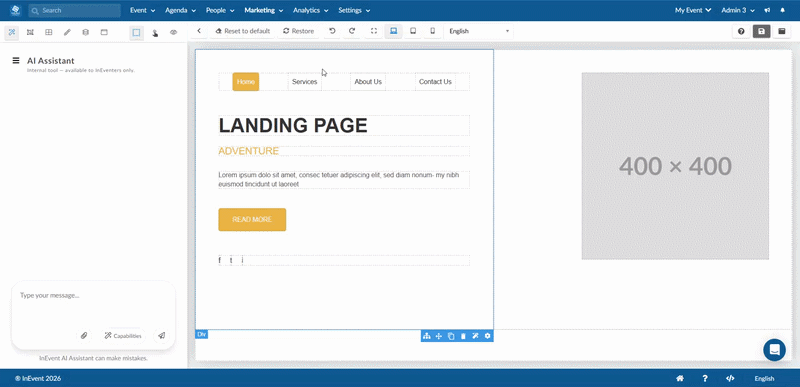Expand the Admin 3 account dropdown
Screen dimensions: 800x387
(x=738, y=10)
